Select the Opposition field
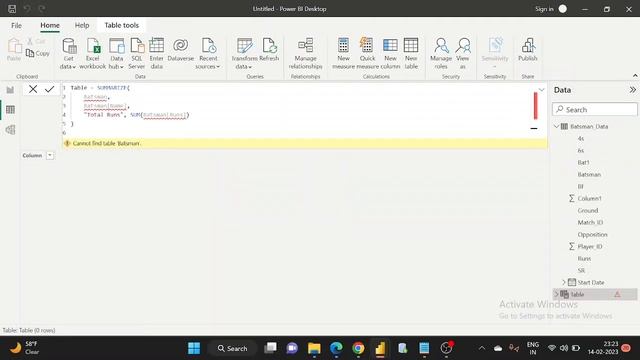This screenshot has height=360, width=640. (x=592, y=235)
